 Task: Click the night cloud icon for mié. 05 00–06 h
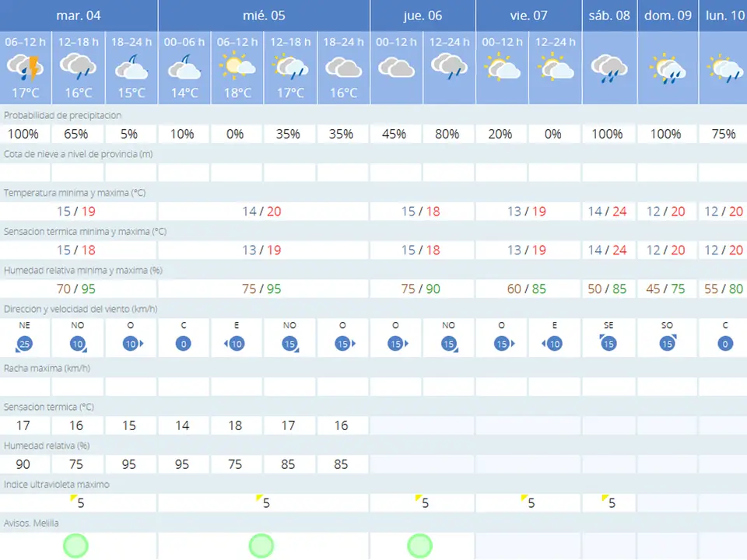pyautogui.click(x=184, y=67)
